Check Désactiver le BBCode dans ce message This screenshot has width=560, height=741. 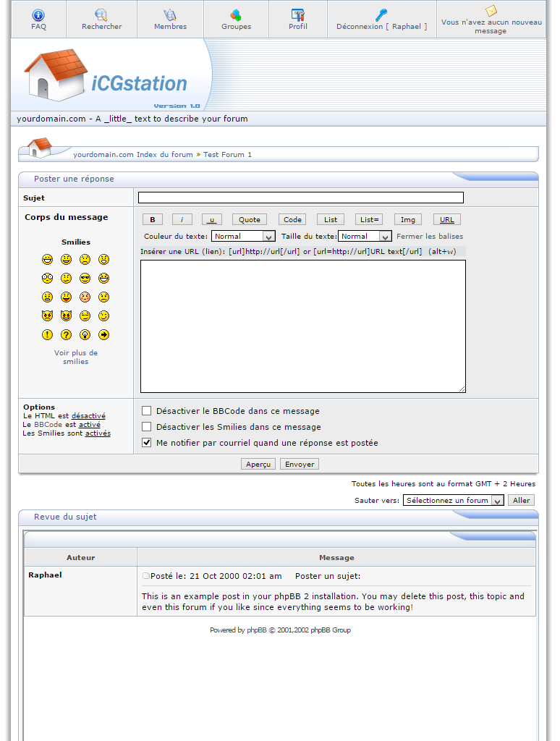tap(147, 411)
